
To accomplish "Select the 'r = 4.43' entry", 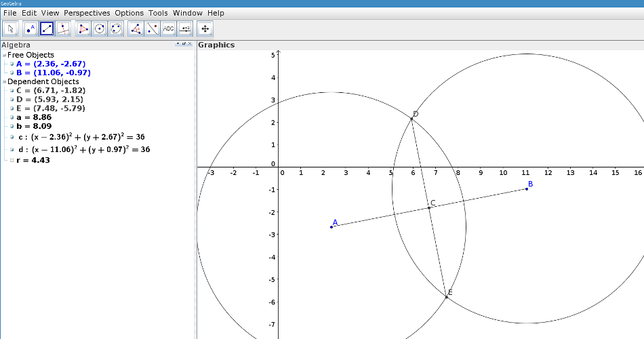I will tap(33, 160).
